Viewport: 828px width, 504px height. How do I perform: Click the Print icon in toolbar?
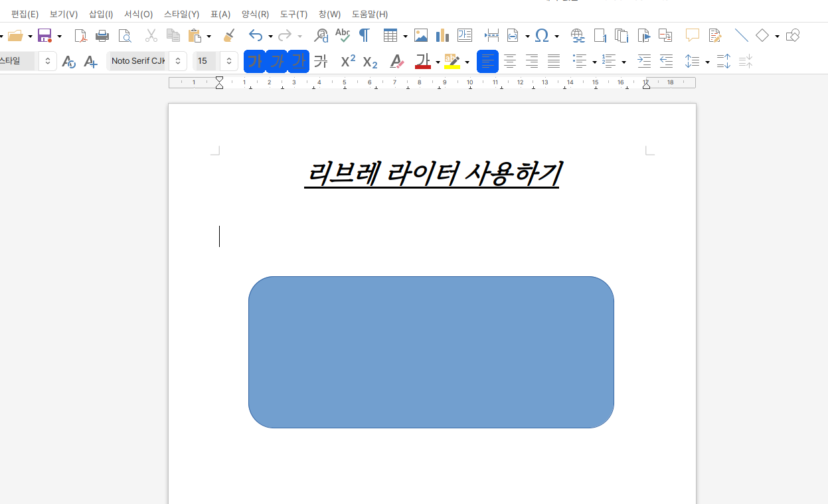[x=102, y=35]
